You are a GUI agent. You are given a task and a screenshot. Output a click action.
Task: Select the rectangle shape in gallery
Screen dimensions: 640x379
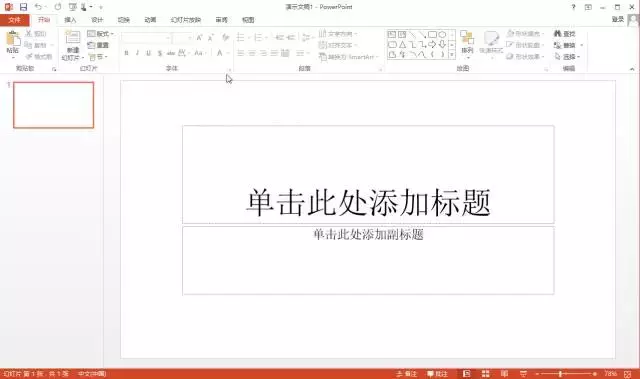click(432, 35)
